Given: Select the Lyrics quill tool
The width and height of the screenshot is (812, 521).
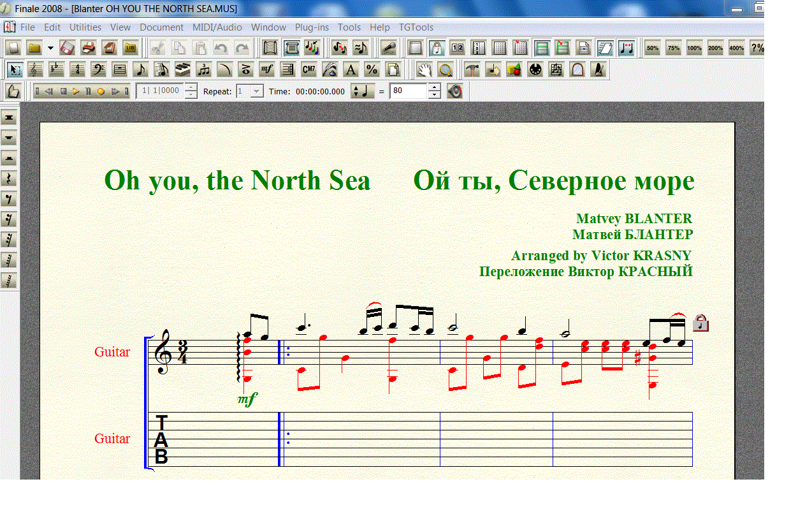Looking at the screenshot, I should (x=330, y=70).
